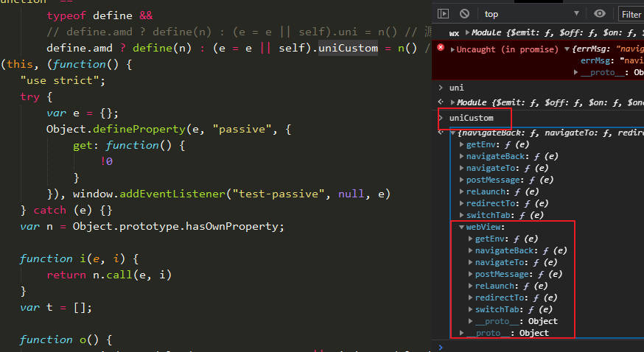Collapse the webView object node

click(462, 227)
